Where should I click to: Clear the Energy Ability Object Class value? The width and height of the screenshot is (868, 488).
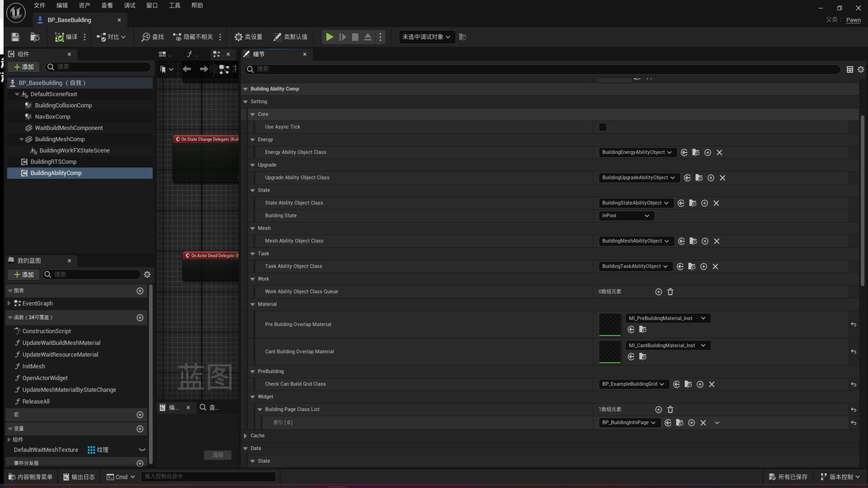pos(719,152)
